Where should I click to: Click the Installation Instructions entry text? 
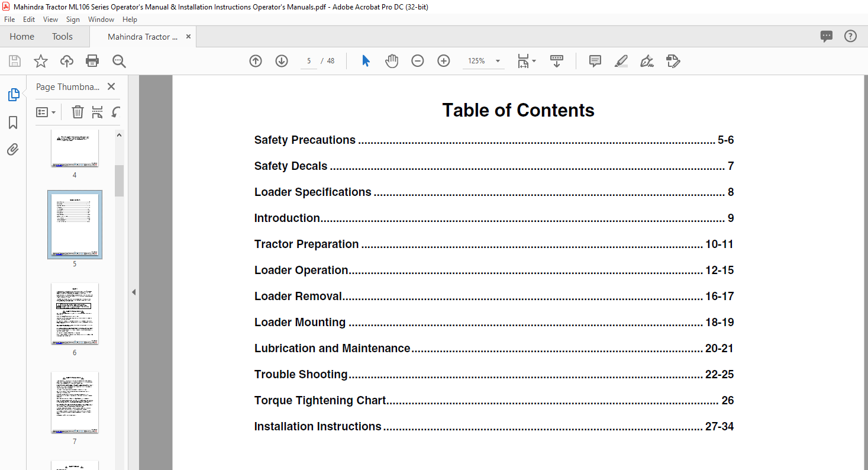click(x=318, y=427)
